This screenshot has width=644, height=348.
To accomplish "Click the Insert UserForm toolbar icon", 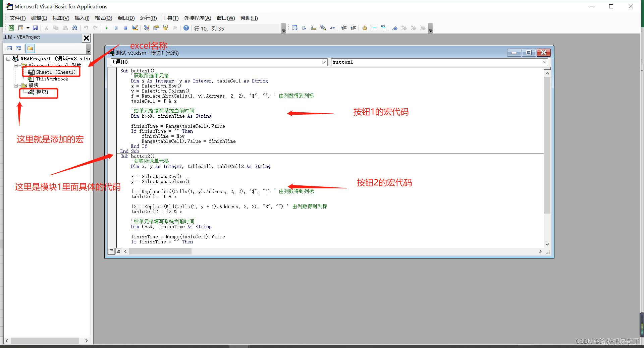I will coord(21,28).
